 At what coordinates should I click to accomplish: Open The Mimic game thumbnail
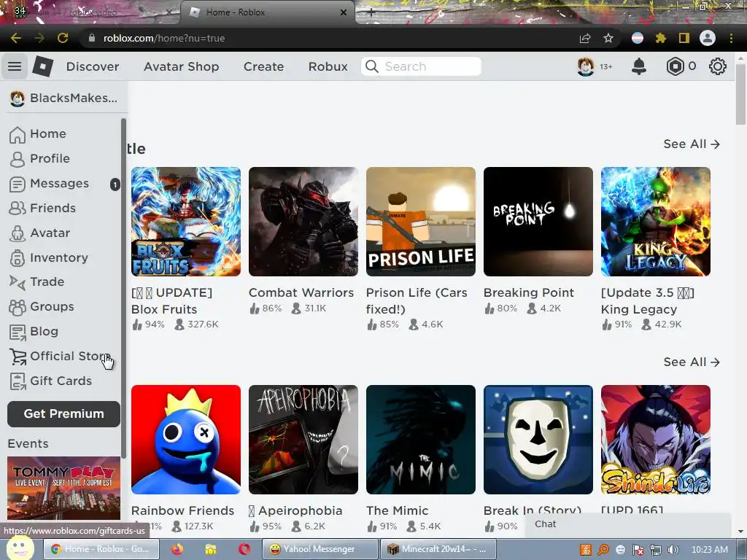pos(421,440)
